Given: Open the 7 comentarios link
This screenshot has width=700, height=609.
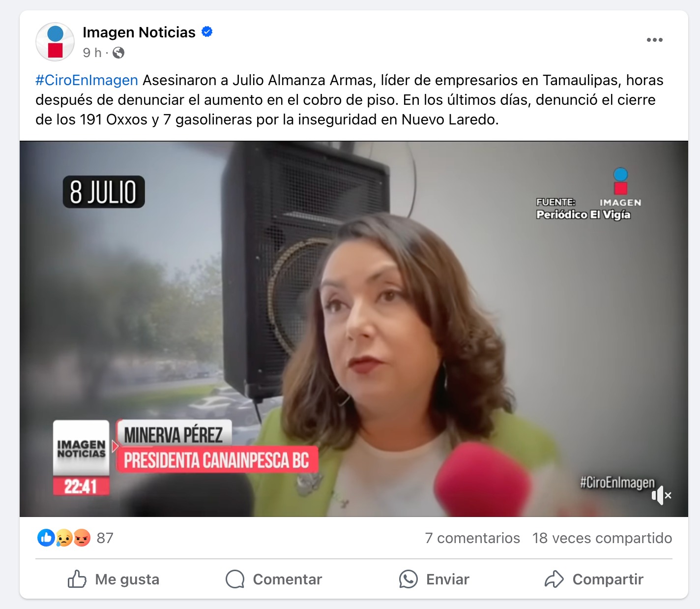Looking at the screenshot, I should coord(472,538).
